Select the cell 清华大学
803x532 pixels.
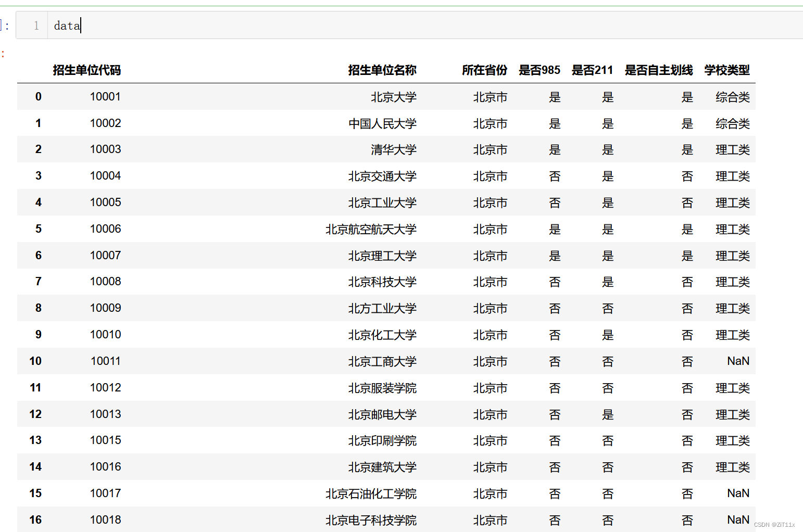[394, 150]
